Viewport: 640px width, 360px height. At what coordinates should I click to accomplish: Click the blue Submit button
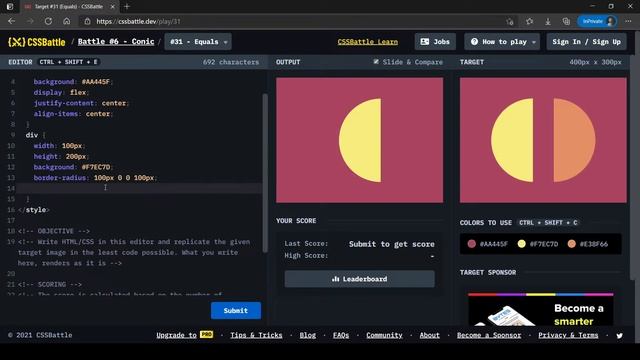click(x=236, y=311)
